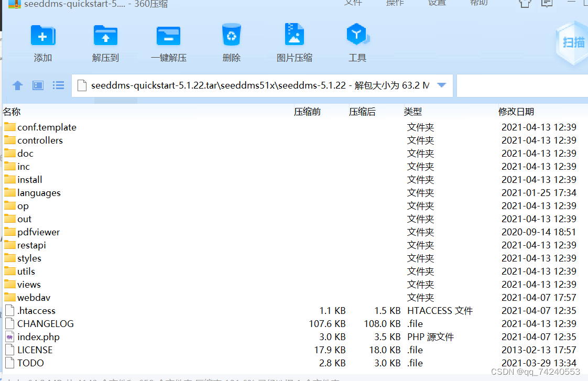The image size is (588, 381).
Task: Click the 添加 (Add) toolbar icon
Action: (x=43, y=36)
